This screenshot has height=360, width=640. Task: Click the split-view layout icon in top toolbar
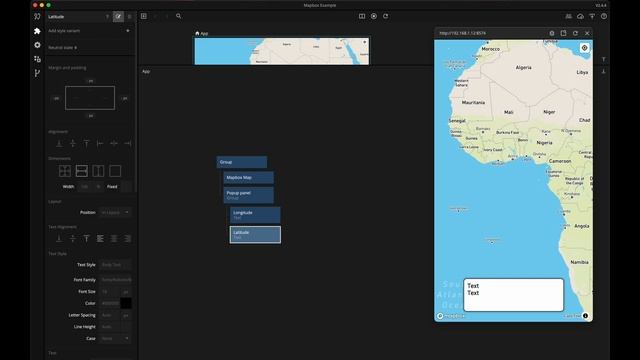pyautogui.click(x=362, y=16)
